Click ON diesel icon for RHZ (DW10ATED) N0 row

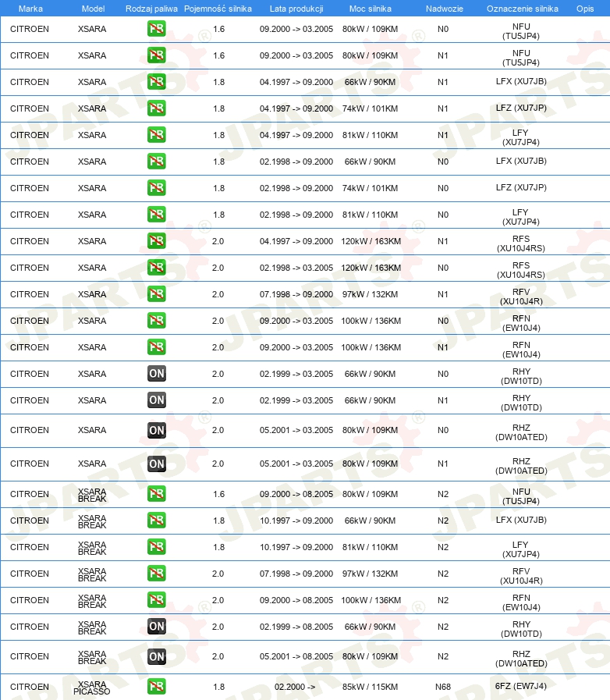(157, 430)
